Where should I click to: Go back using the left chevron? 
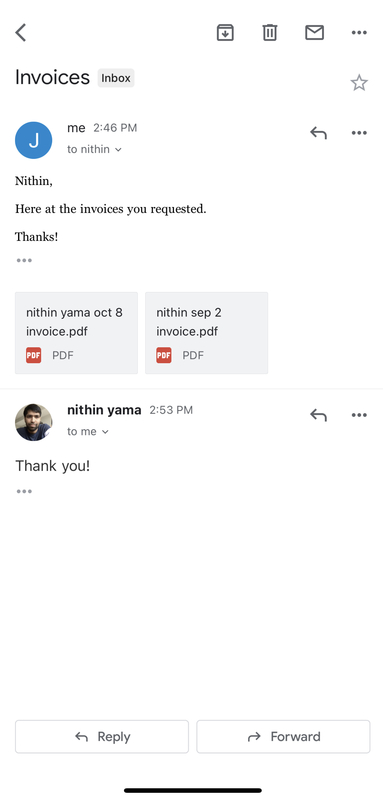20,33
